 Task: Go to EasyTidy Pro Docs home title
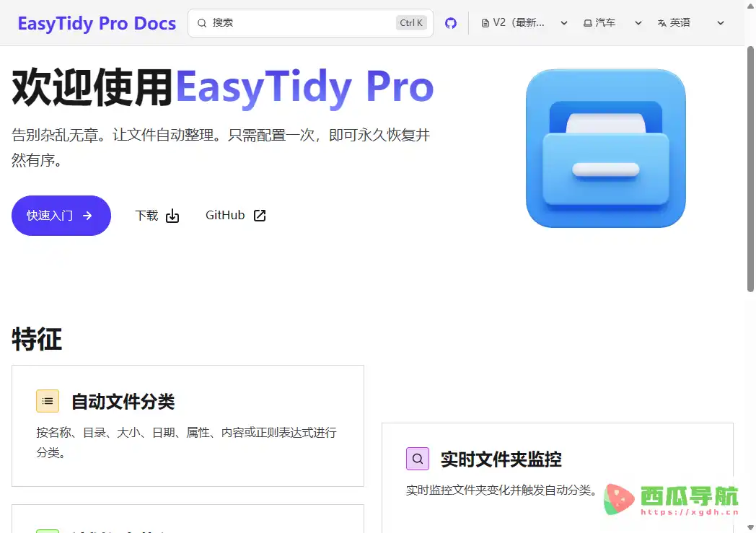[x=97, y=23]
